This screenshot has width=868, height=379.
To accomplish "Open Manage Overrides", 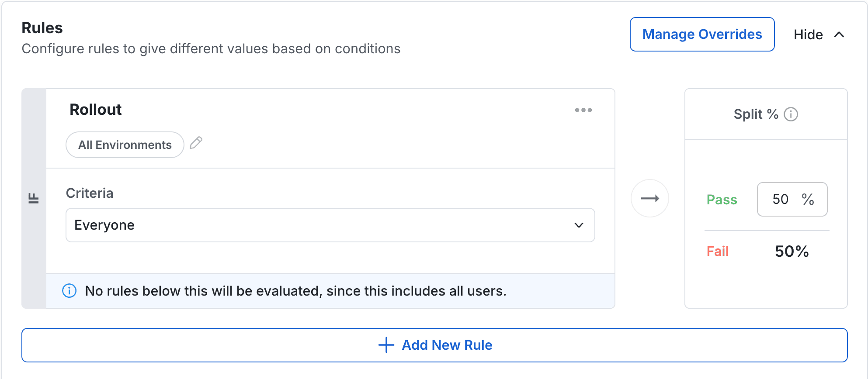I will (701, 34).
